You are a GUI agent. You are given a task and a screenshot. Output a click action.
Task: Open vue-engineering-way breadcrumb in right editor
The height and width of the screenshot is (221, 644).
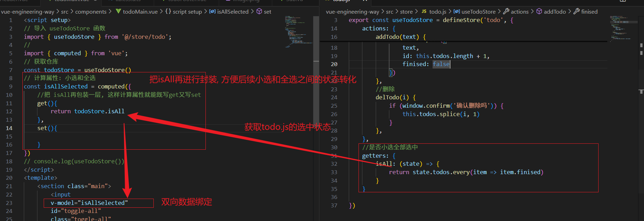(x=353, y=12)
